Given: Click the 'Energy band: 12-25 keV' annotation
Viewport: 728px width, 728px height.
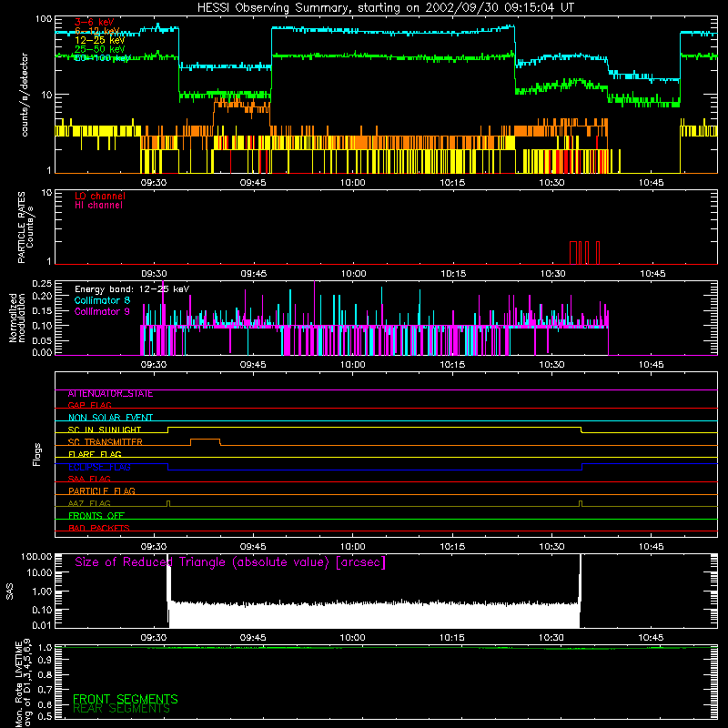Looking at the screenshot, I should tap(132, 289).
